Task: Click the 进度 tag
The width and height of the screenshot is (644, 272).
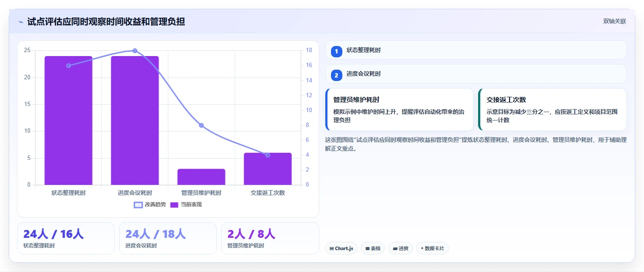Action: point(401,248)
